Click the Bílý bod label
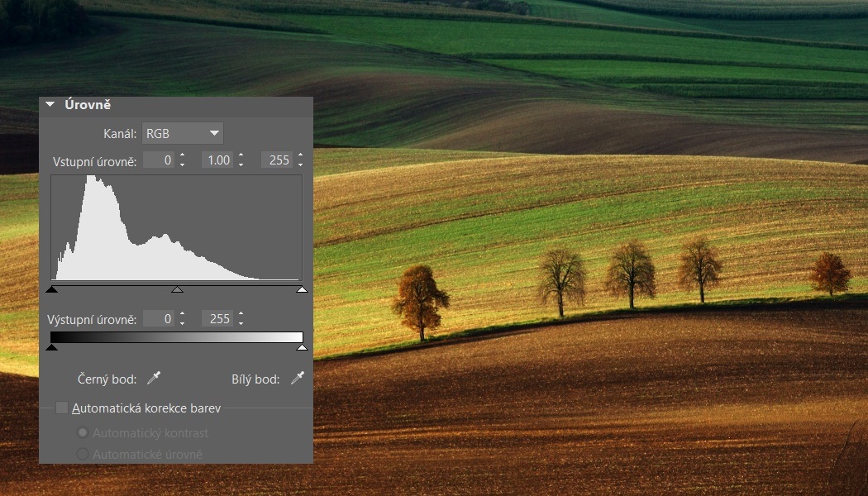Viewport: 868px width, 496px height. click(x=255, y=379)
